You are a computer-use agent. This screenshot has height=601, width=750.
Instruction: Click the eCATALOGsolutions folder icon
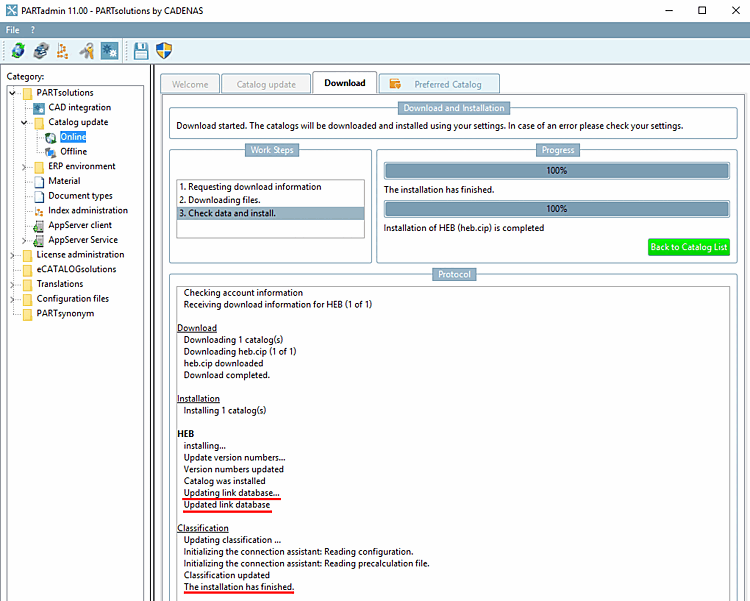28,270
